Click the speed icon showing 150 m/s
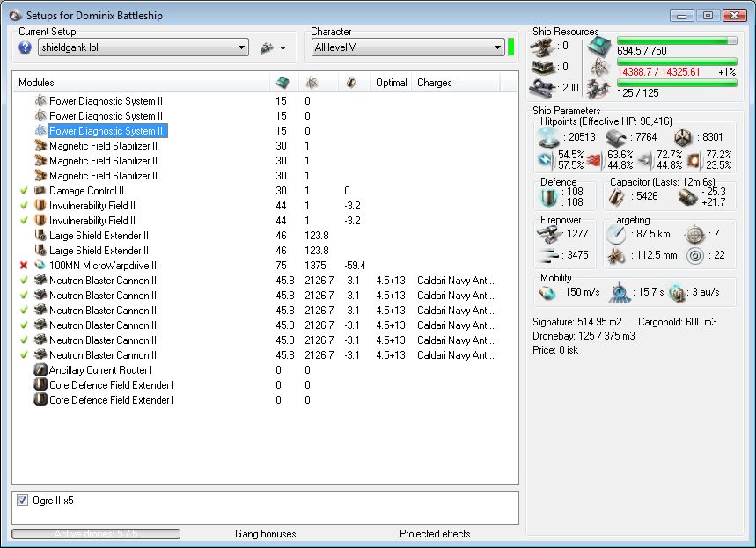This screenshot has height=548, width=756. point(547,293)
